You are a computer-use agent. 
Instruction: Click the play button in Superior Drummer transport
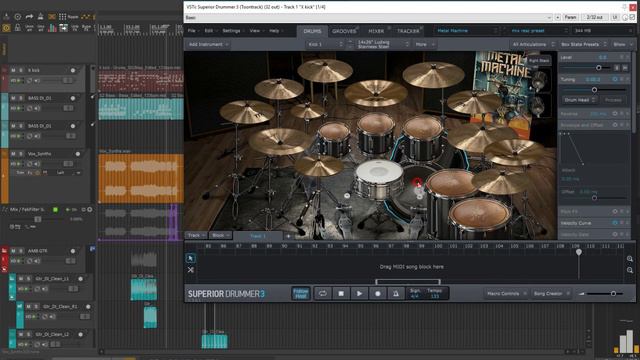[x=359, y=293]
